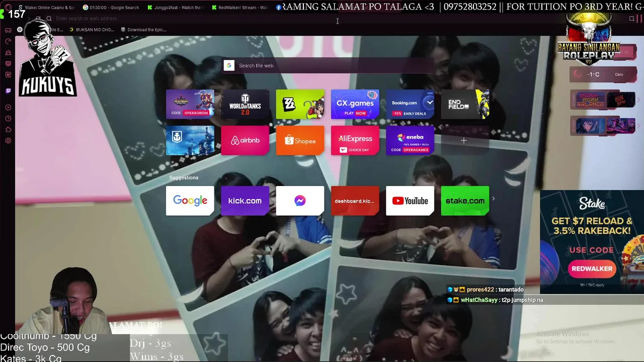The height and width of the screenshot is (362, 644).
Task: Open the Stake reload and rakeback ad
Action: pos(592,242)
